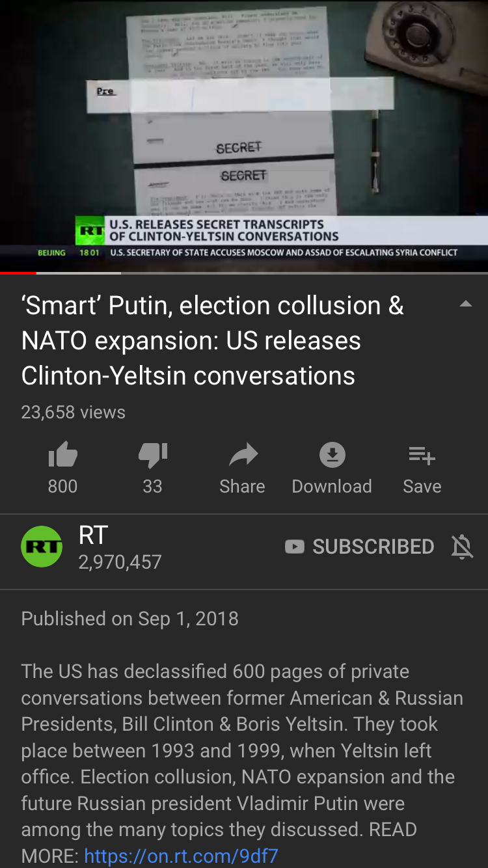488x868 pixels.
Task: Tap the 800 likes count
Action: [x=62, y=486]
